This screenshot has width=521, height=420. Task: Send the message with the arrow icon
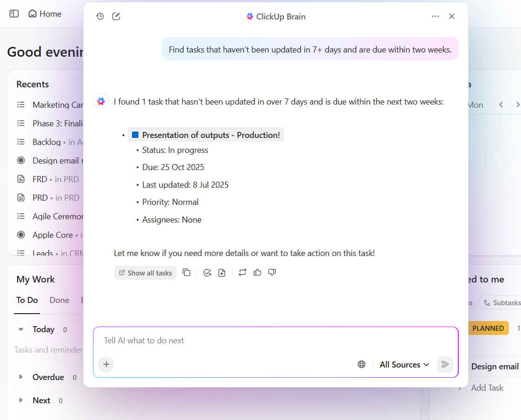tap(444, 364)
